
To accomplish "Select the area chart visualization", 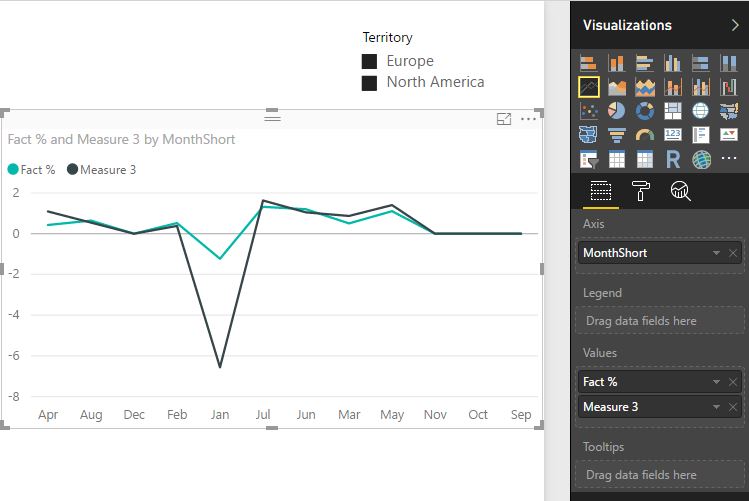I will point(616,87).
